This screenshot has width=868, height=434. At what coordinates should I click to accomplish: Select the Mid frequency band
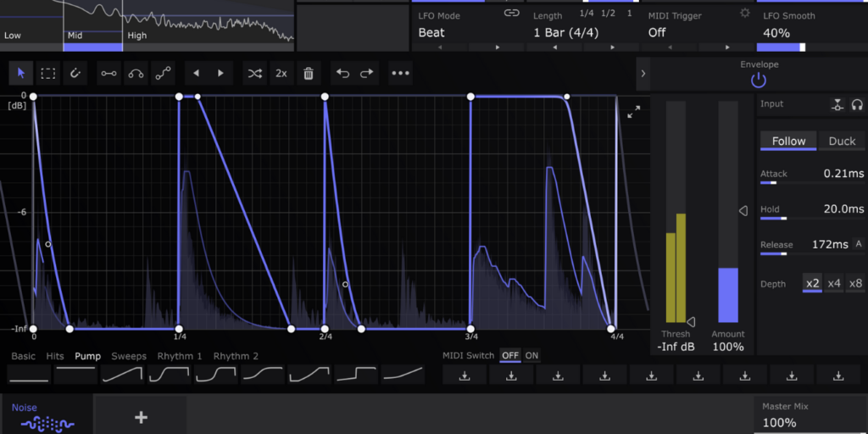[93, 25]
